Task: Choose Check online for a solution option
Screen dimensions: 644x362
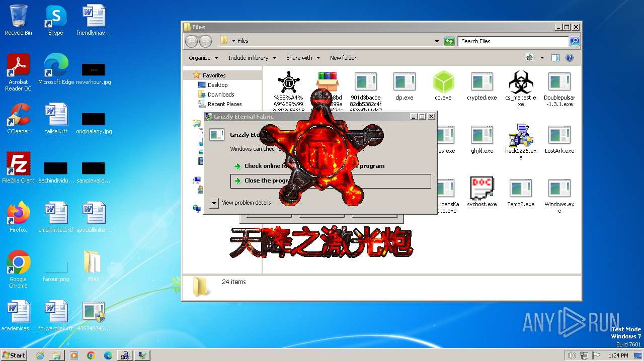Action: [331, 166]
